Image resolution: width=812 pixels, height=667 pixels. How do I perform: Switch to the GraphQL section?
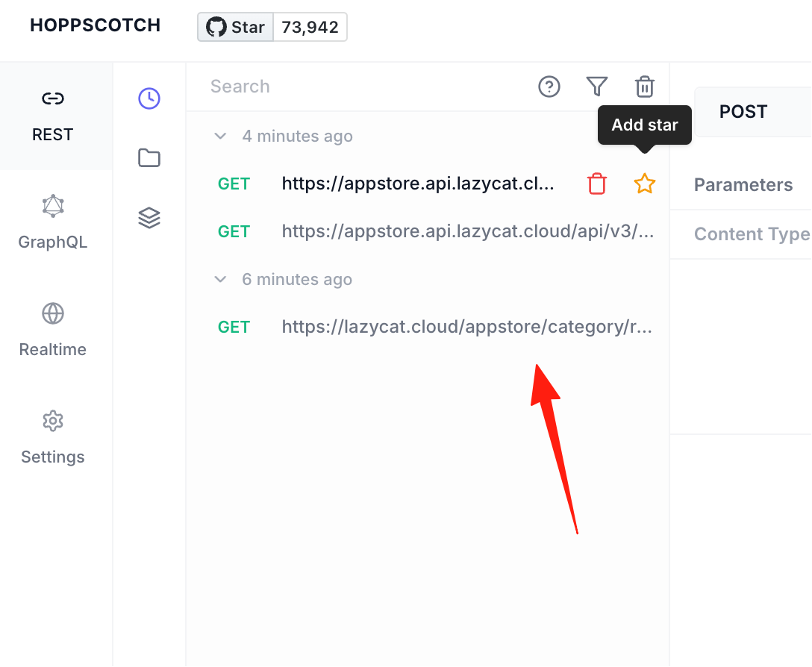click(x=53, y=222)
